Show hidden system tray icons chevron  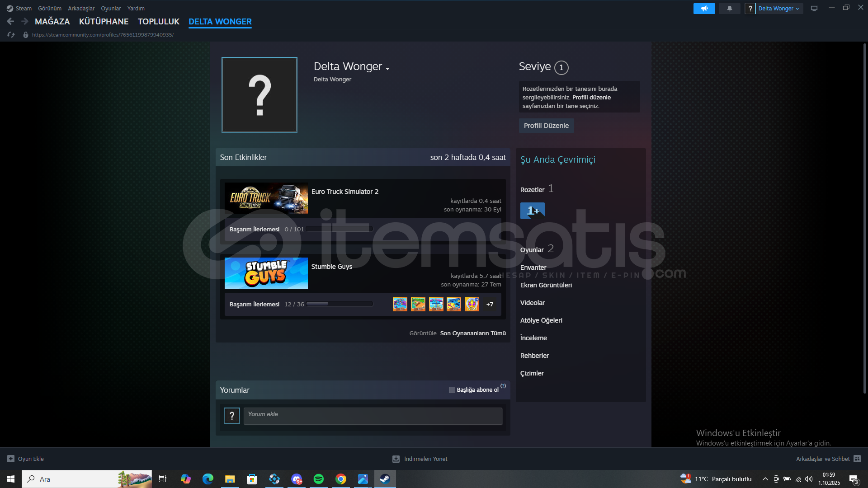click(765, 479)
